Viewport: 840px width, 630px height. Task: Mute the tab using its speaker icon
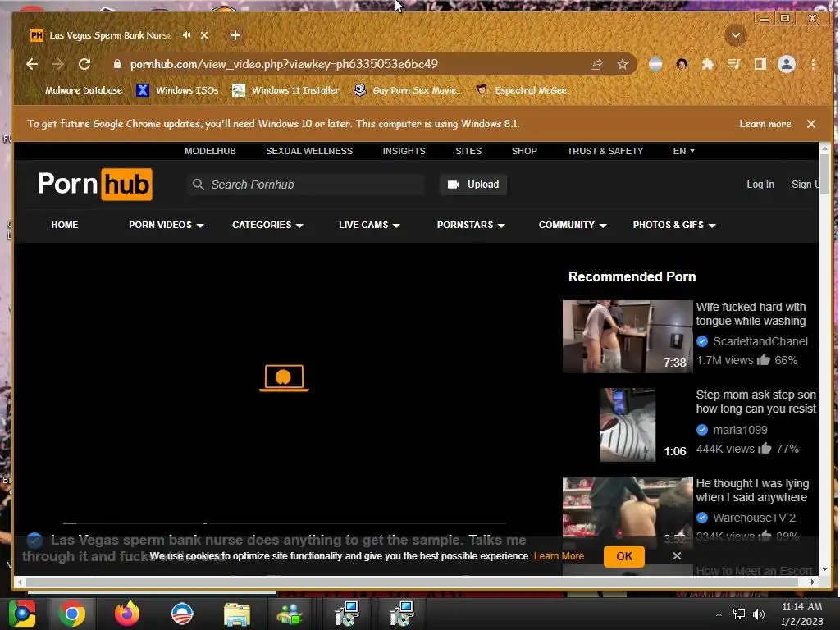tap(186, 35)
